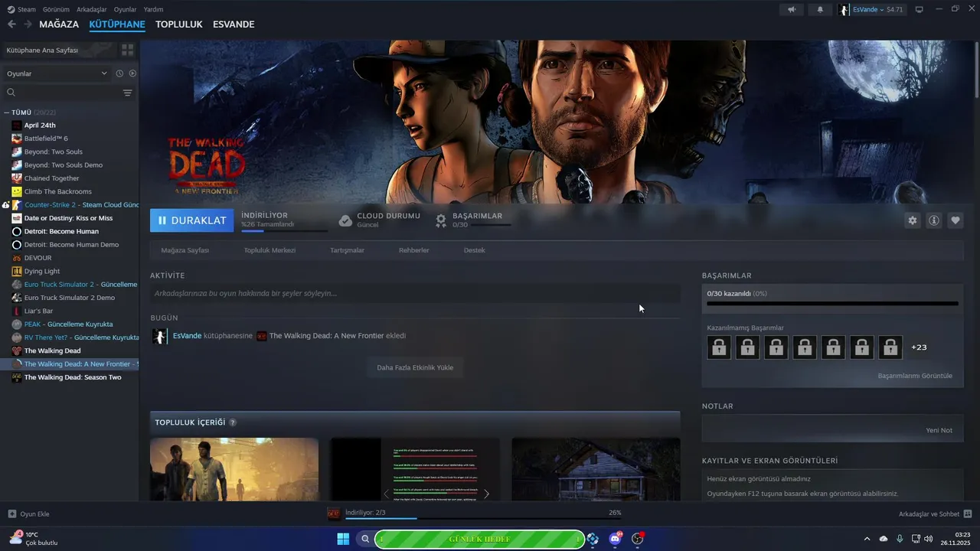Viewport: 980px width, 551px height.
Task: Click the volume icon in system tray
Action: pos(929,539)
